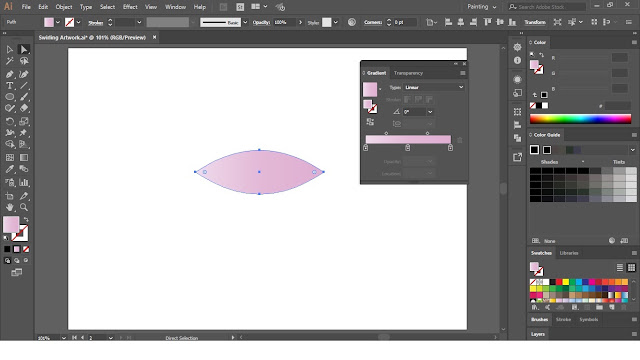640x360 pixels.
Task: Choose the Lasso tool
Action: point(24,61)
